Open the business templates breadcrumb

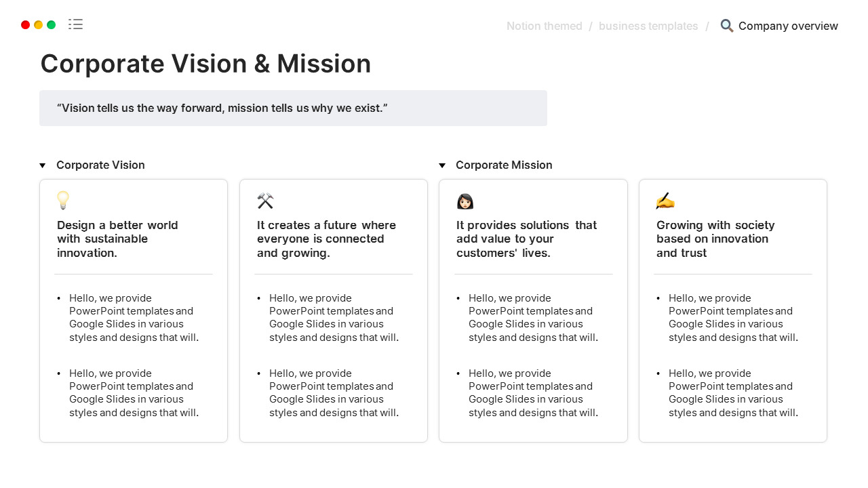pos(648,26)
